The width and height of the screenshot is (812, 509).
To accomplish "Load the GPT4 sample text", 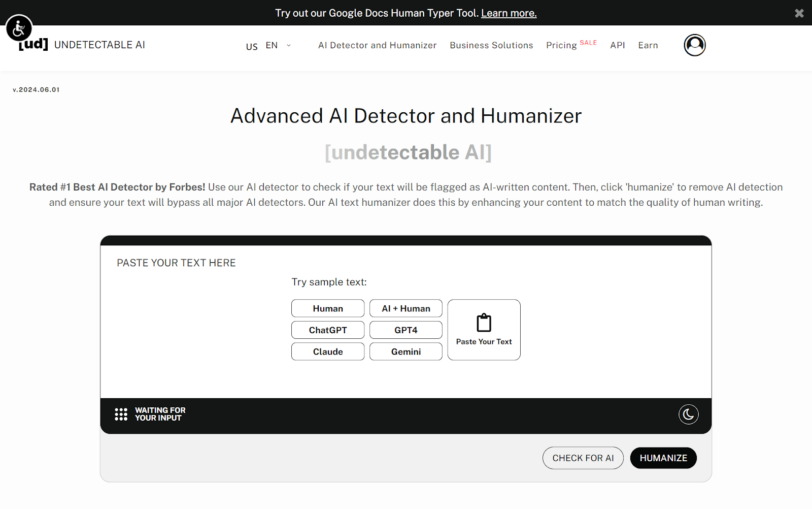I will (406, 330).
